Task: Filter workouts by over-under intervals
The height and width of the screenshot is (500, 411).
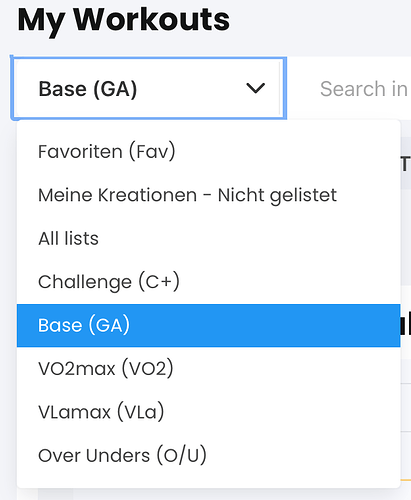Action: pyautogui.click(x=208, y=455)
